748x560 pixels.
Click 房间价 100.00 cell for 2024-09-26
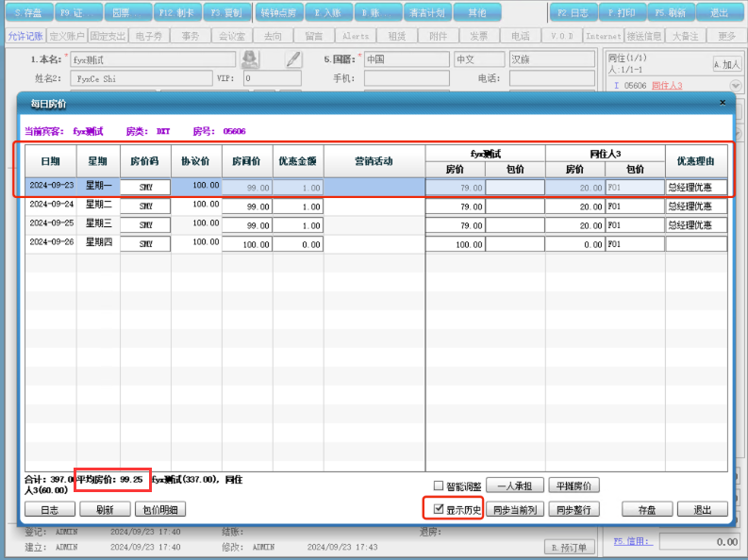pos(247,244)
